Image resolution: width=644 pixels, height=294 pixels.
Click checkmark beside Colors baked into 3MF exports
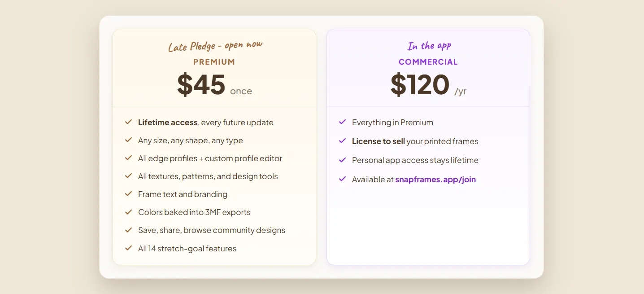coord(128,212)
